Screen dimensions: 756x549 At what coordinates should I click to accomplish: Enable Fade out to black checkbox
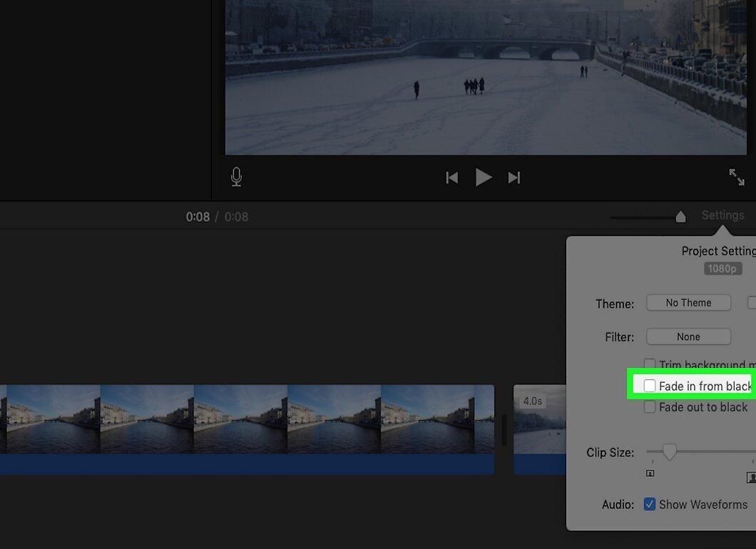coord(650,407)
